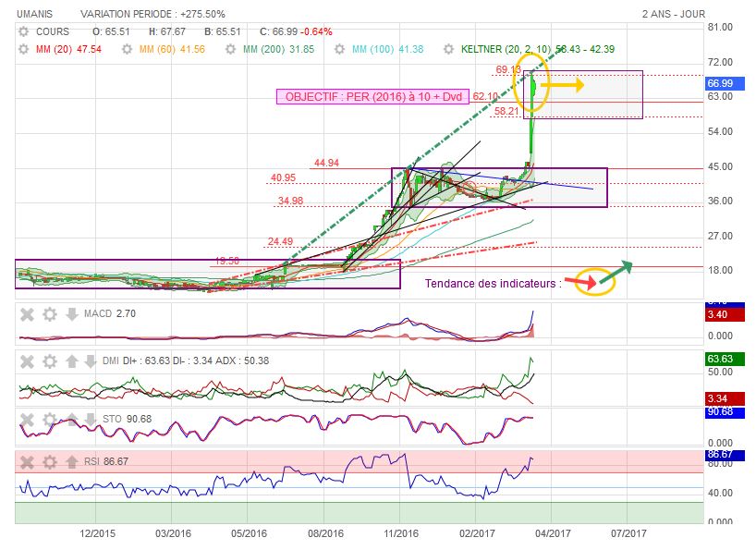Move the STO panel down
This screenshot has width=756, height=550.
pos(90,421)
